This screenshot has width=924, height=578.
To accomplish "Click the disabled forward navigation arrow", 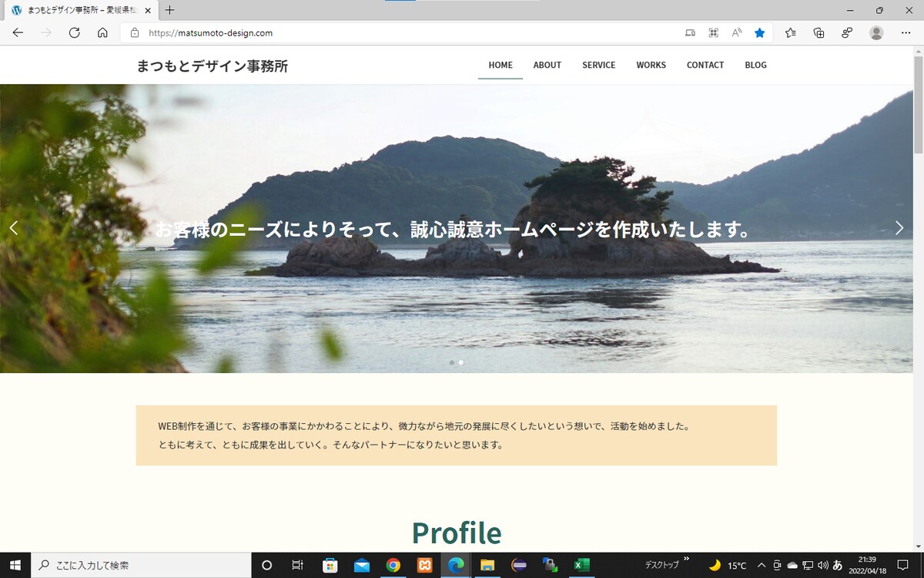I will point(46,33).
